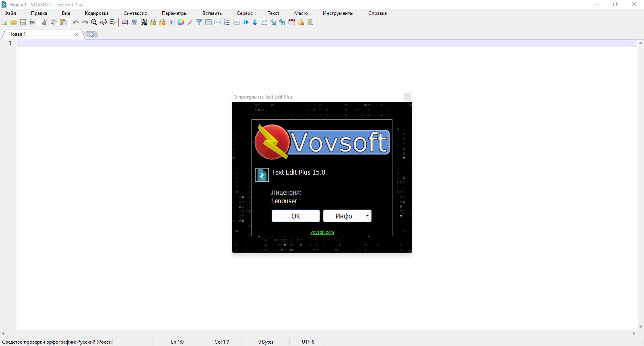Open the Кодировка menu
Screen dimensions: 644x346
[x=97, y=13]
